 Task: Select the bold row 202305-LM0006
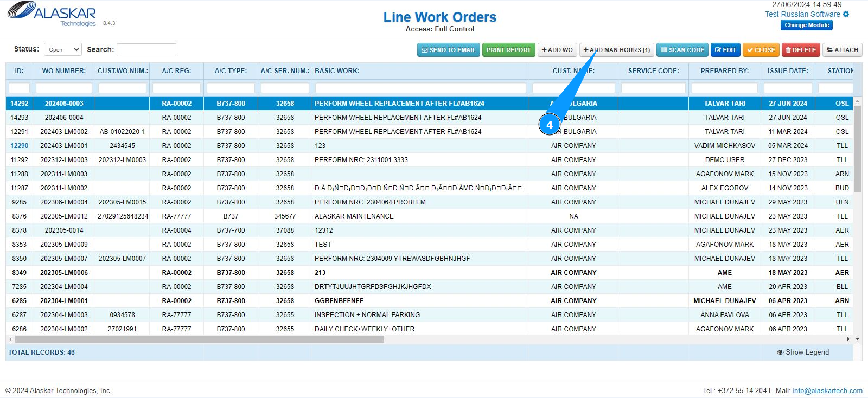429,273
